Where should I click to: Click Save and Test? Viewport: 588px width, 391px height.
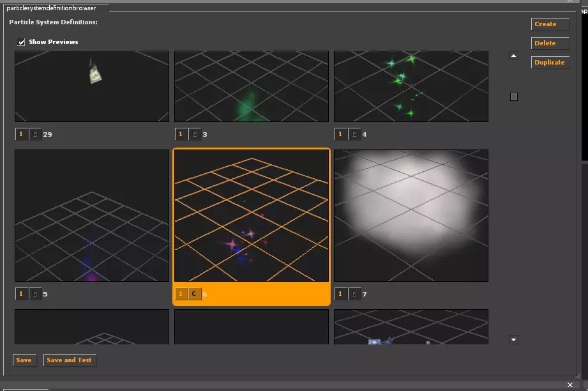click(x=70, y=360)
